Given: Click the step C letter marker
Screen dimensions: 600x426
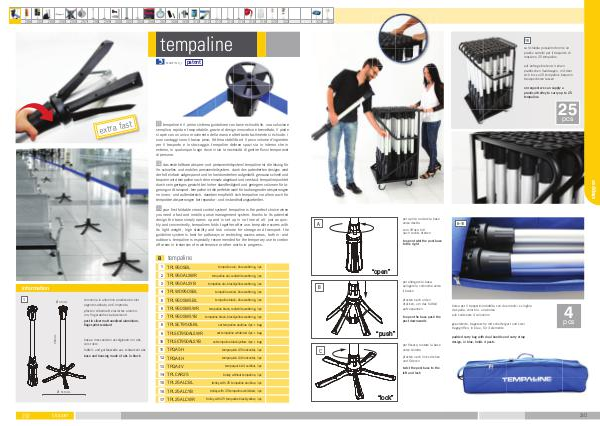Looking at the screenshot, I should [x=320, y=351].
